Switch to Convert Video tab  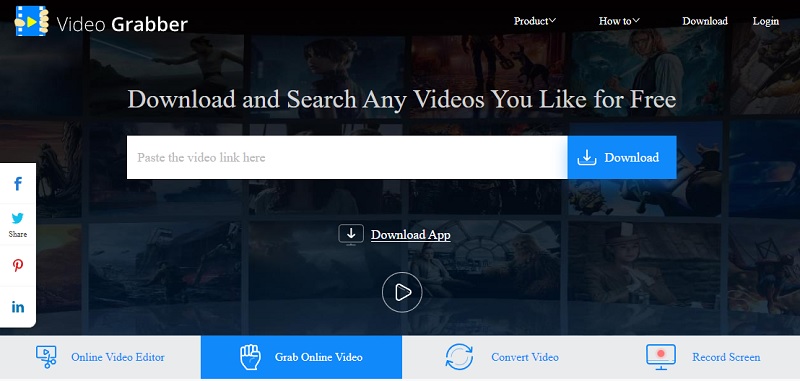click(502, 358)
